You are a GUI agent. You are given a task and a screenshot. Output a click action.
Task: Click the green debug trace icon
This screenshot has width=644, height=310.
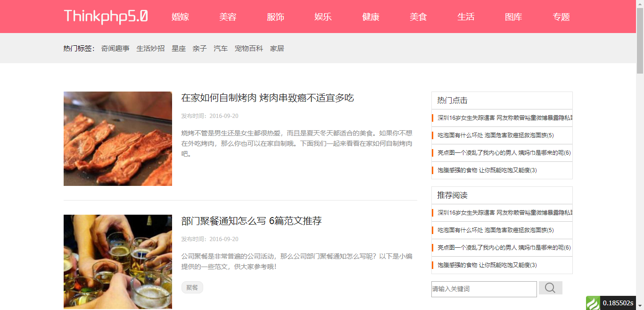pyautogui.click(x=593, y=303)
